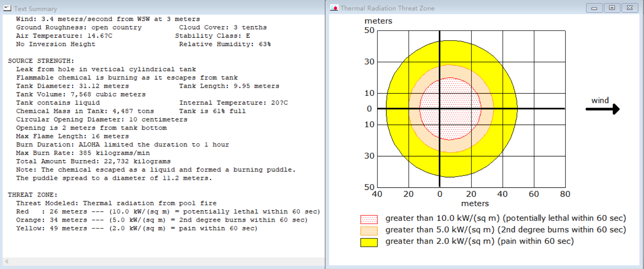Click the left scroll arrow in Text Summary
This screenshot has height=269, width=644.
coord(7,261)
